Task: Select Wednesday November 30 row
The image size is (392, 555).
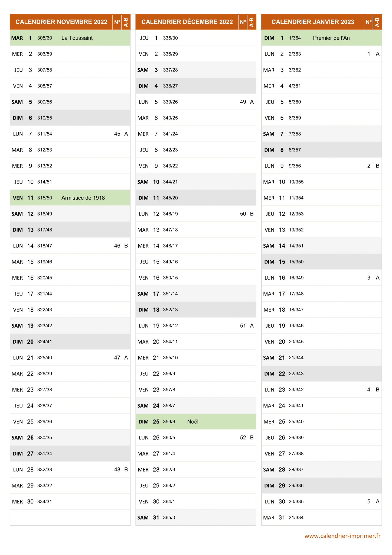Action: (x=70, y=502)
